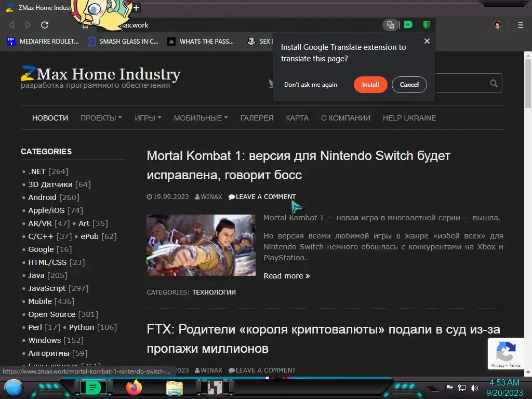Click the orange Install button

click(x=370, y=85)
